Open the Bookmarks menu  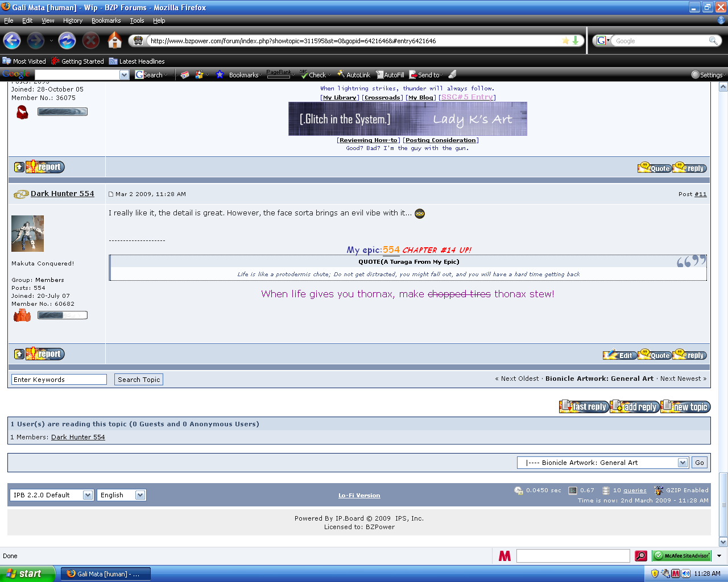(x=106, y=20)
